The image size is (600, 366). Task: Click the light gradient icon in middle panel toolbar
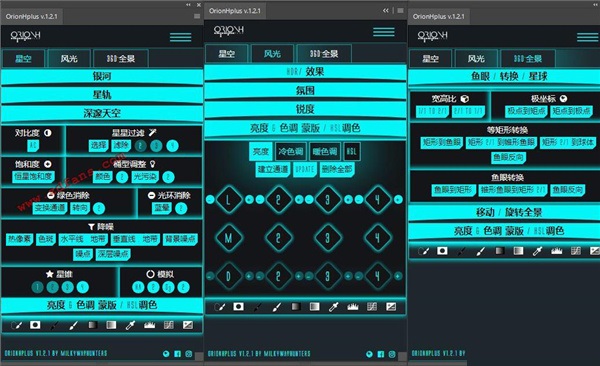315,307
